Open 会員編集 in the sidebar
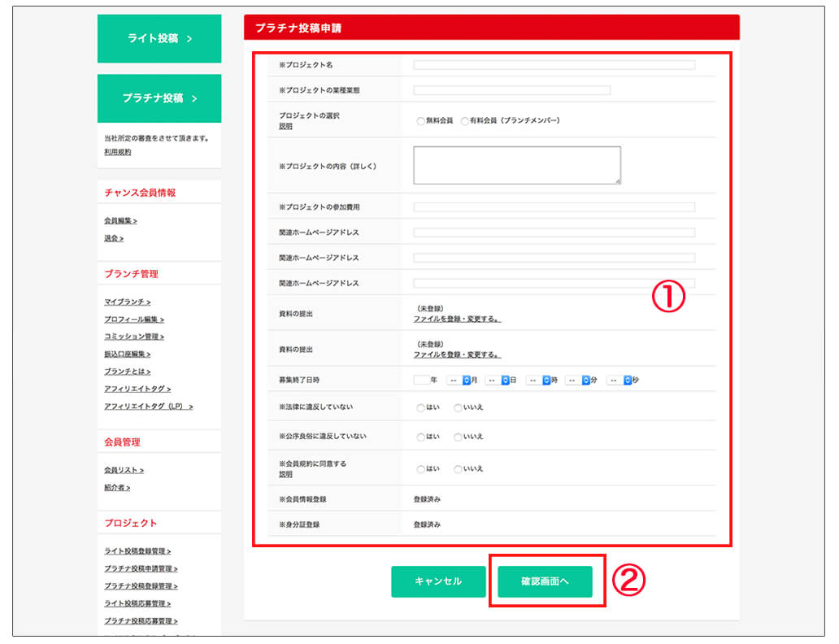This screenshot has width=839, height=644. click(120, 220)
